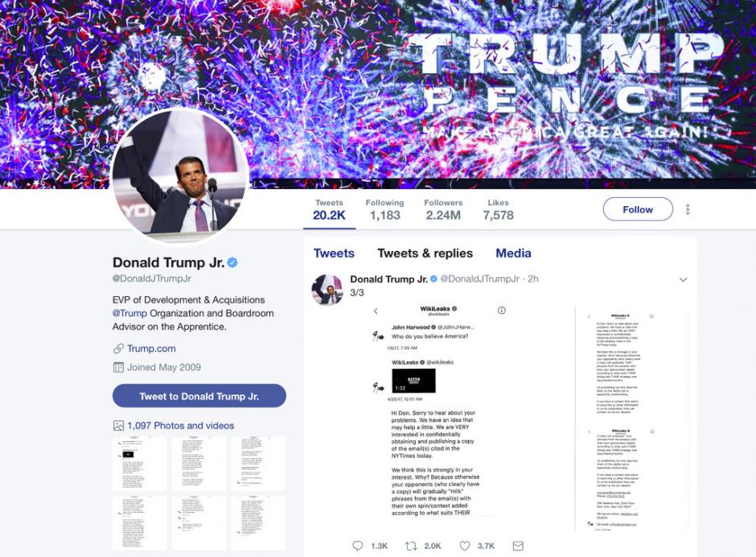Open the Trump.com website link
756x557 pixels.
tap(151, 349)
